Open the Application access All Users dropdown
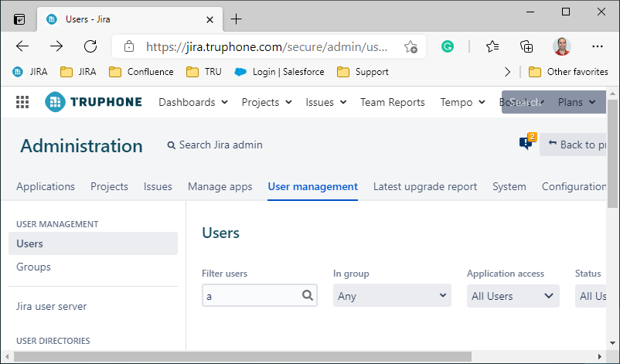The height and width of the screenshot is (364, 620). coord(513,296)
